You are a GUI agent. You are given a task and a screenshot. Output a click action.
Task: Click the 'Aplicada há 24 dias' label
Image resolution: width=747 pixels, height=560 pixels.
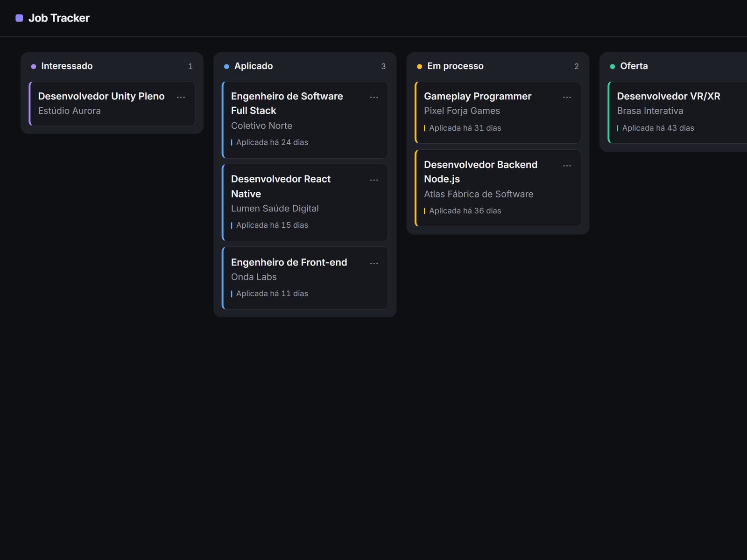(x=272, y=142)
